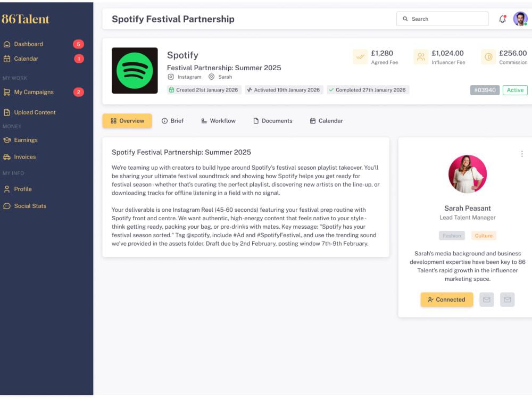Click the Active status badge
The height and width of the screenshot is (399, 532).
[x=515, y=90]
